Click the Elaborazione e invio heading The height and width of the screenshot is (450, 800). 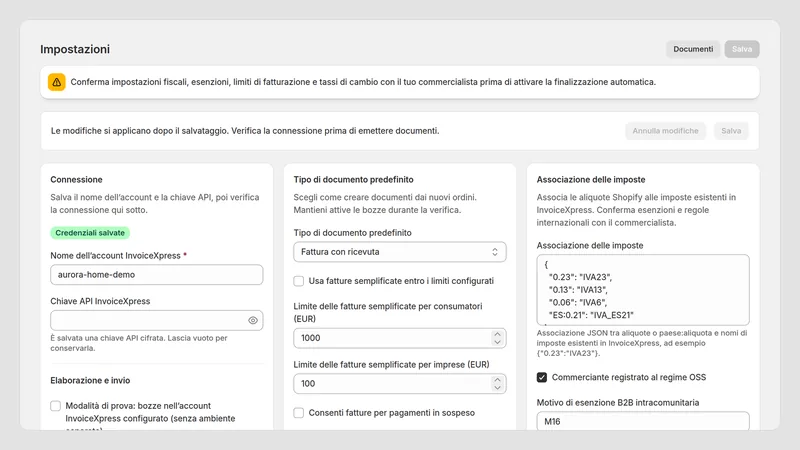pos(90,381)
